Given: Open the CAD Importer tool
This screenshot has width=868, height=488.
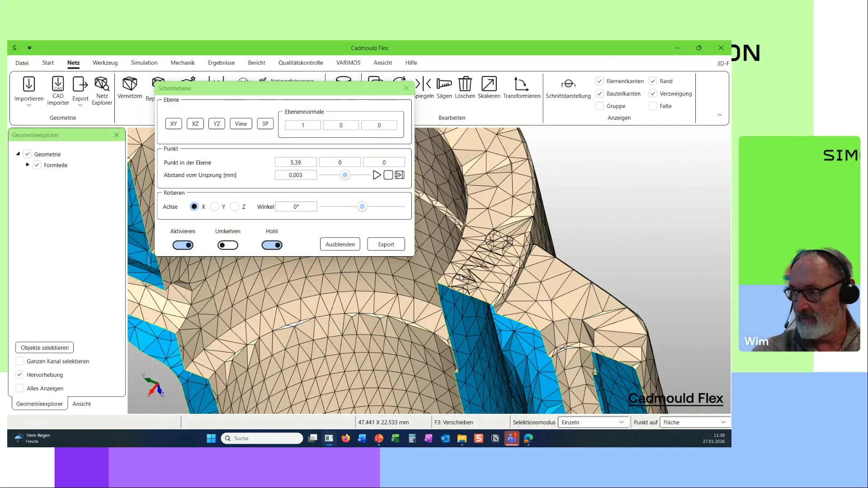Looking at the screenshot, I should 58,84.
